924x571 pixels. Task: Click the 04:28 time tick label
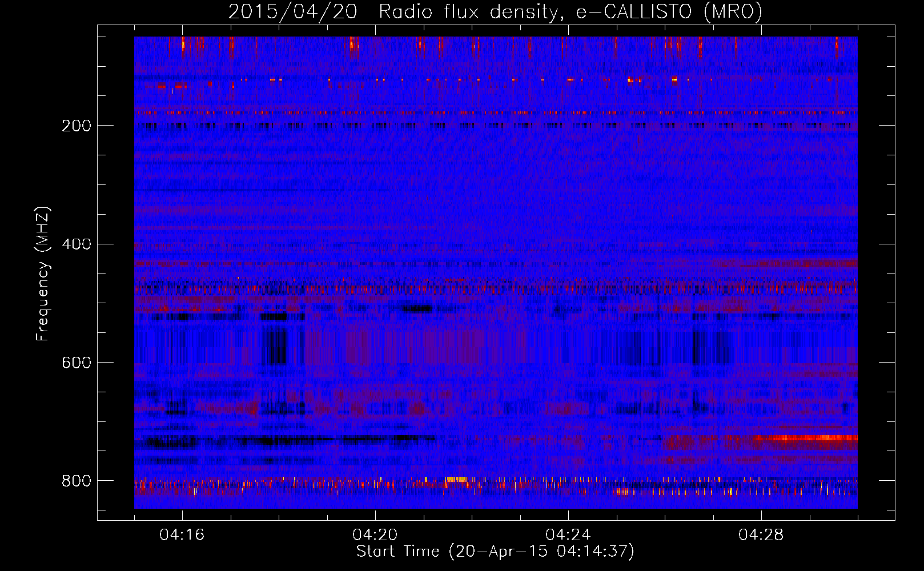(761, 534)
